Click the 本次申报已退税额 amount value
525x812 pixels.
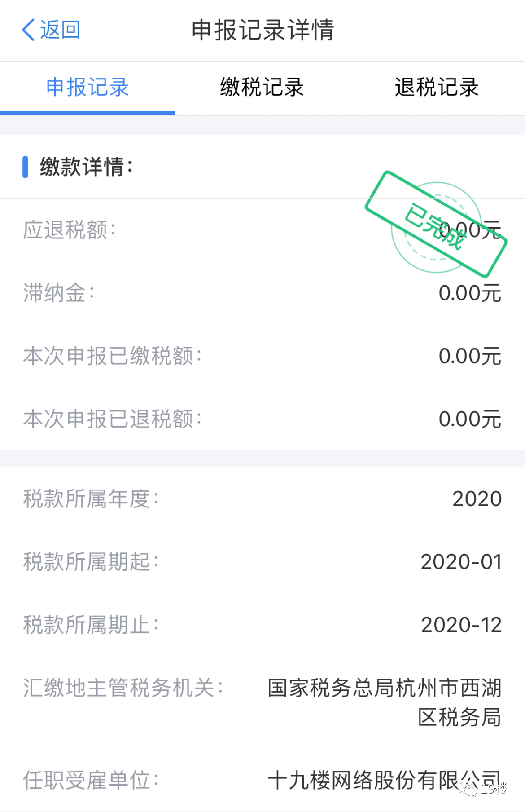tap(470, 419)
